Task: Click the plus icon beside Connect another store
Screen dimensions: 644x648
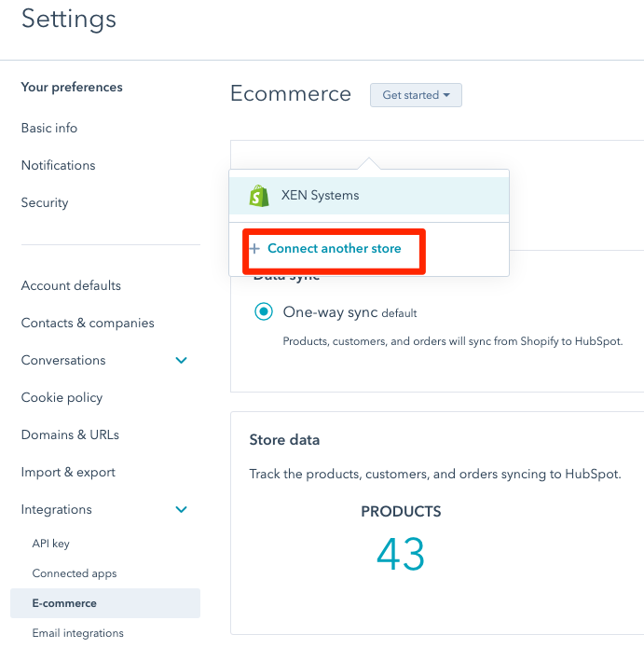Action: click(254, 249)
